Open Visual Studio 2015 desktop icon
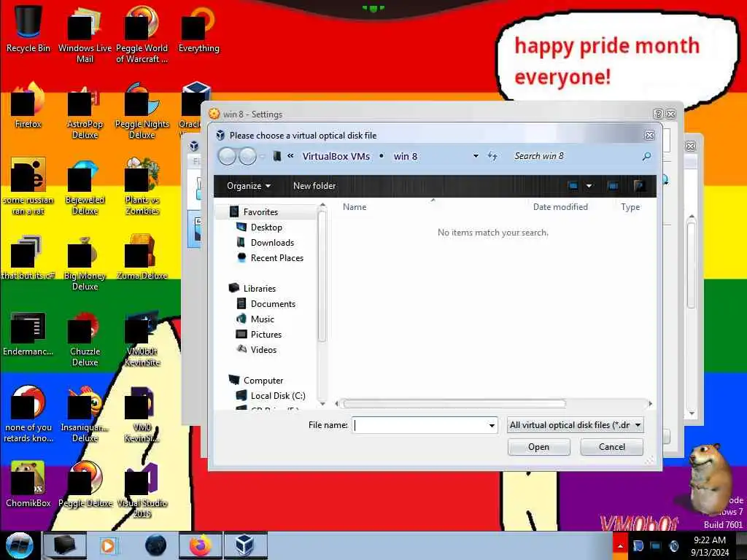The width and height of the screenshot is (747, 560). 142,489
